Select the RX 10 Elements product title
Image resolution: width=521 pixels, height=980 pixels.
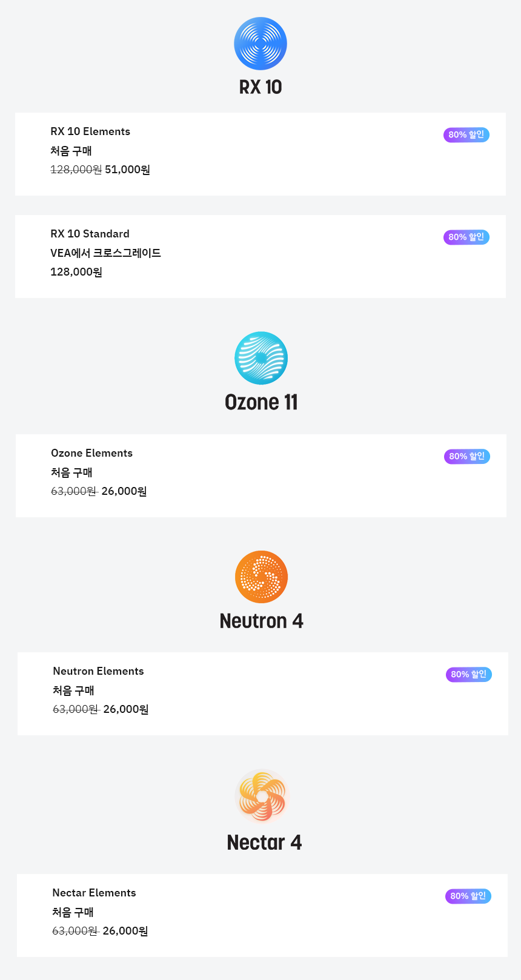click(x=90, y=131)
